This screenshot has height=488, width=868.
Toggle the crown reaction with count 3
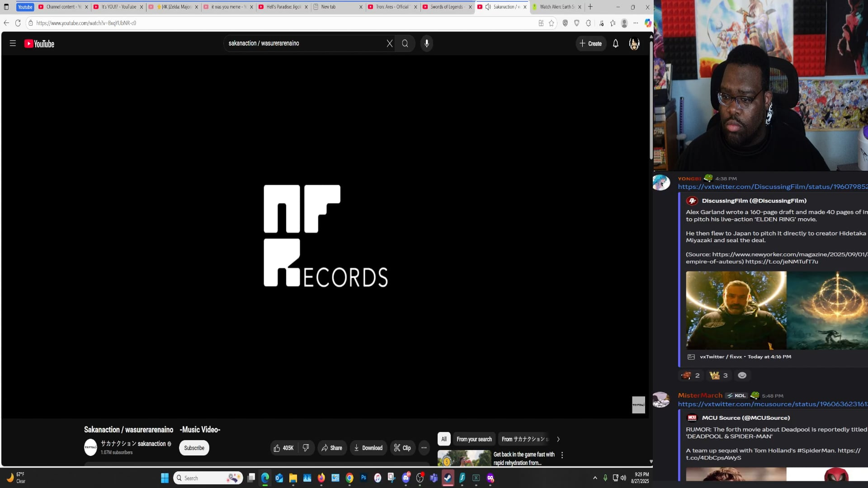click(719, 375)
